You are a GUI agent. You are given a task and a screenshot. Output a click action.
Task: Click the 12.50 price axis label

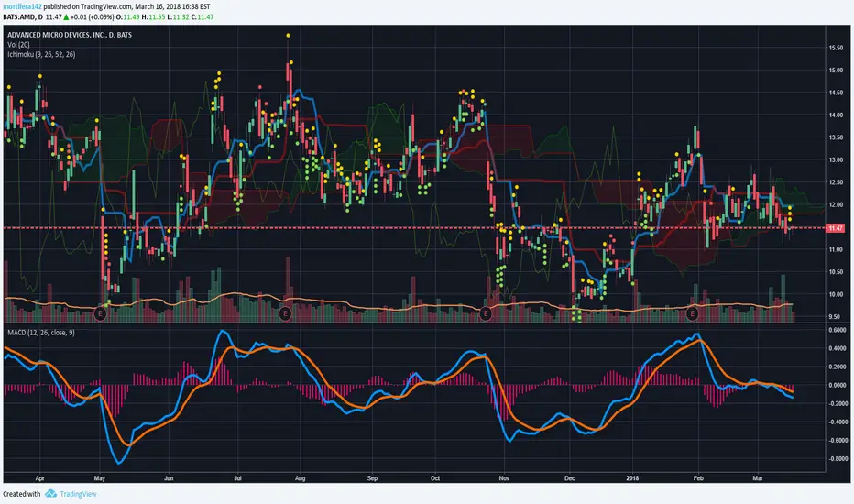click(836, 182)
